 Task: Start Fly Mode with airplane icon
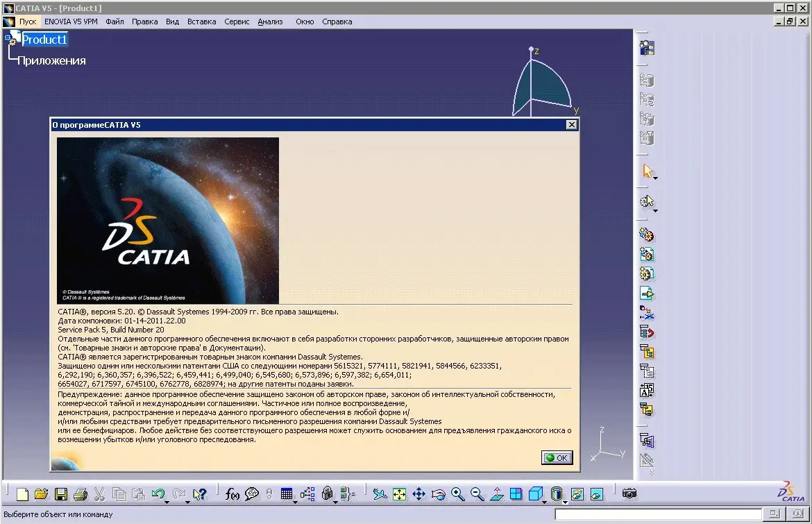point(380,494)
